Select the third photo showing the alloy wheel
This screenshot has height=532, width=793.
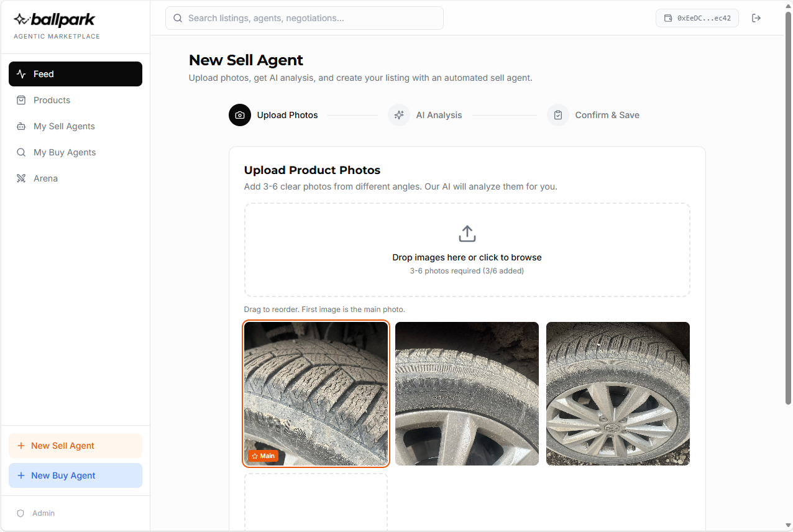618,393
